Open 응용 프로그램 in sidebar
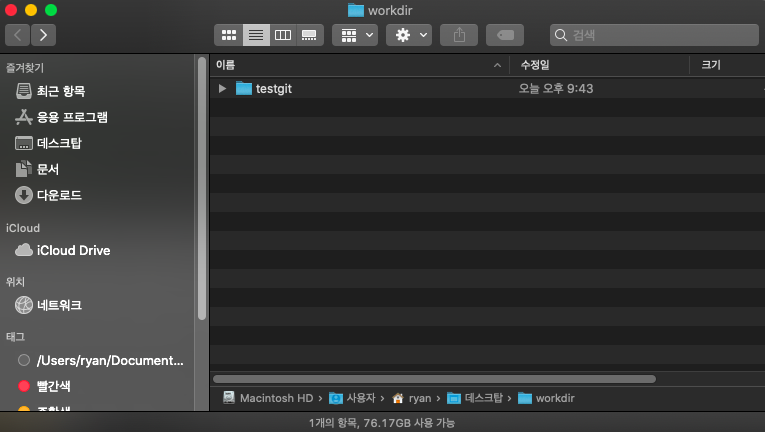Screen dimensions: 765x432 click(61, 117)
